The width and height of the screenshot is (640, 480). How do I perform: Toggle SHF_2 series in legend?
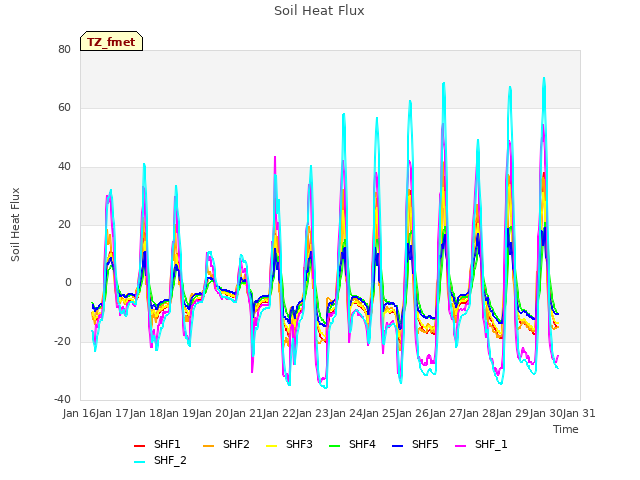point(160,461)
